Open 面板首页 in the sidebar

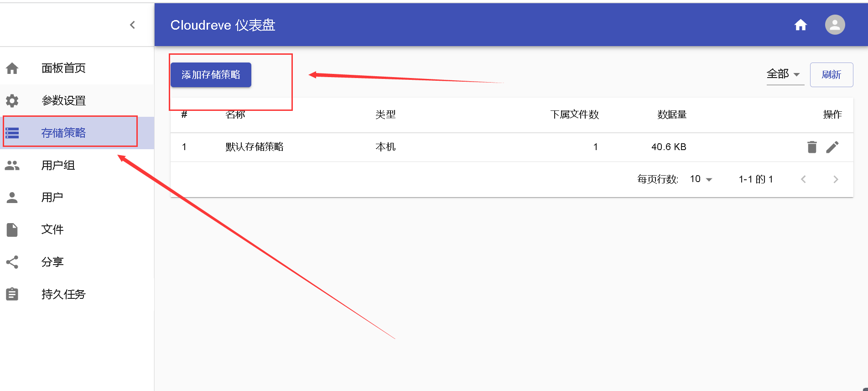pyautogui.click(x=77, y=68)
